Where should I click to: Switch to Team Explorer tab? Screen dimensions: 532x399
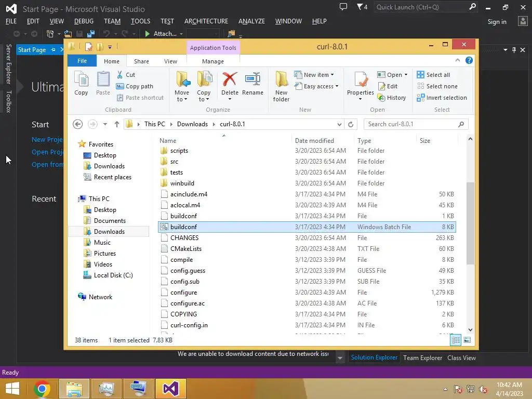click(x=423, y=357)
